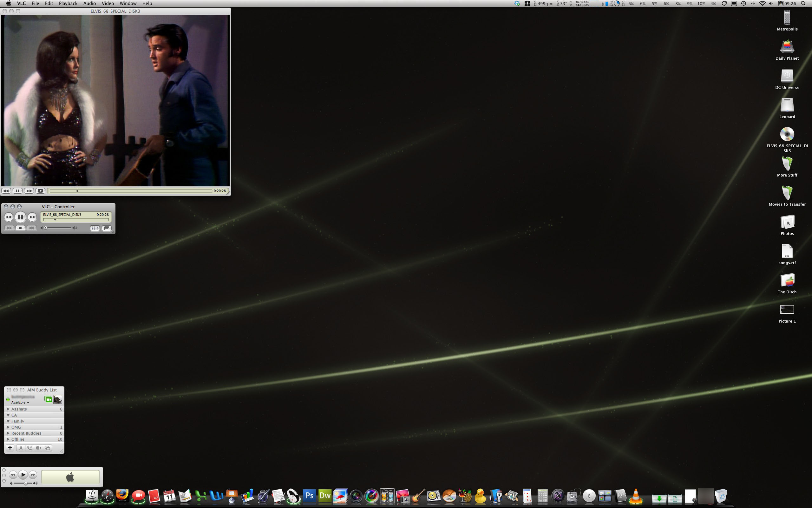Select songs.rtf file on desktop
The width and height of the screenshot is (812, 508).
coord(787,251)
